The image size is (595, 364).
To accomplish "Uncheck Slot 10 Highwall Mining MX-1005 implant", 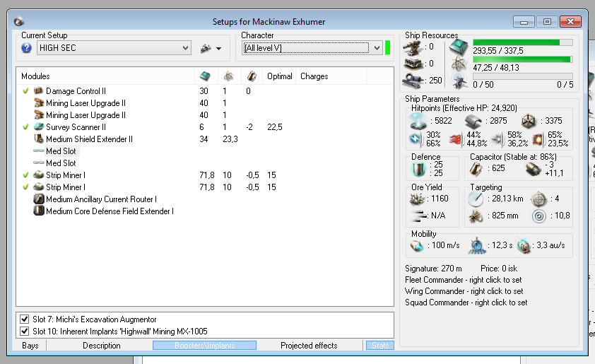I will pyautogui.click(x=25, y=331).
